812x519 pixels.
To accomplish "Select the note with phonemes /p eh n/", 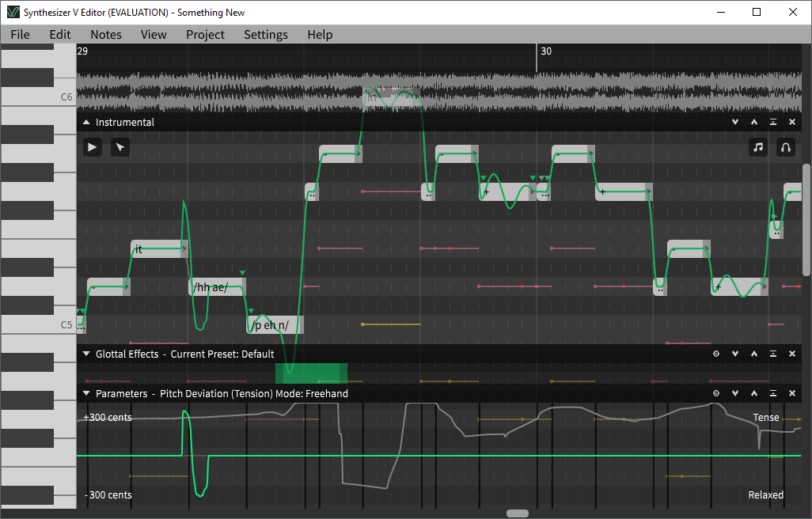I will point(273,325).
